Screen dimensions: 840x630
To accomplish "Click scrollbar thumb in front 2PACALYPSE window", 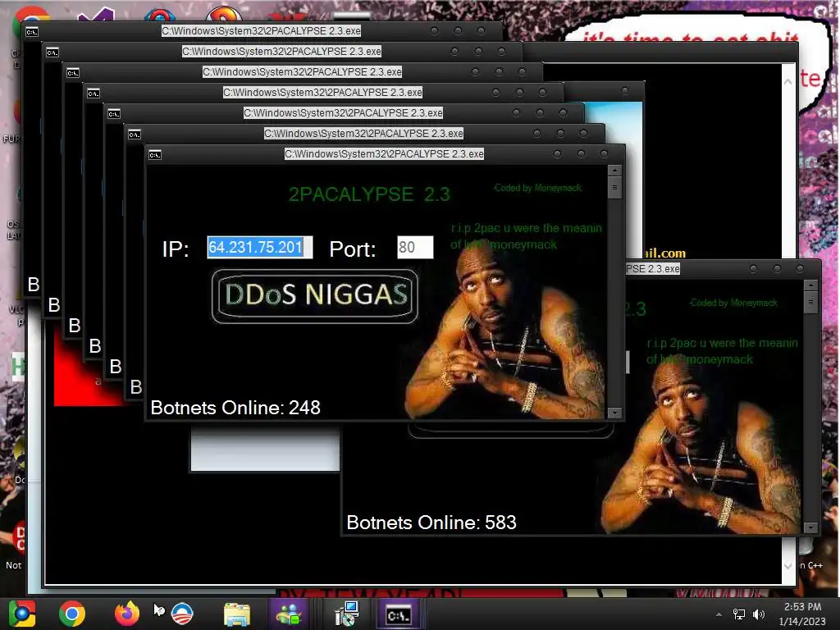I will click(x=614, y=188).
